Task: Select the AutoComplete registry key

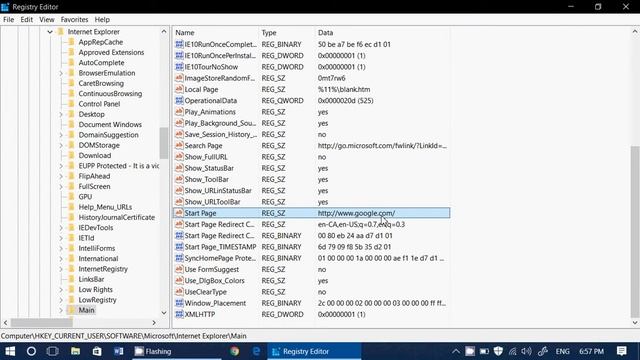Action: pyautogui.click(x=101, y=62)
